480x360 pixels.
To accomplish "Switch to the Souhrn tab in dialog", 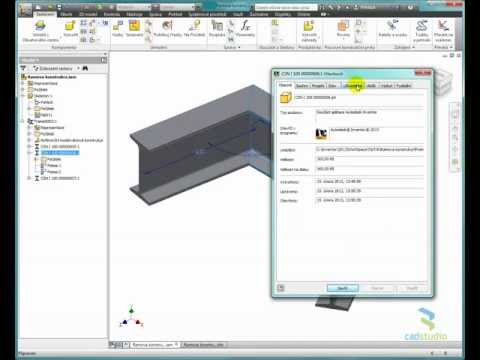I will point(302,86).
